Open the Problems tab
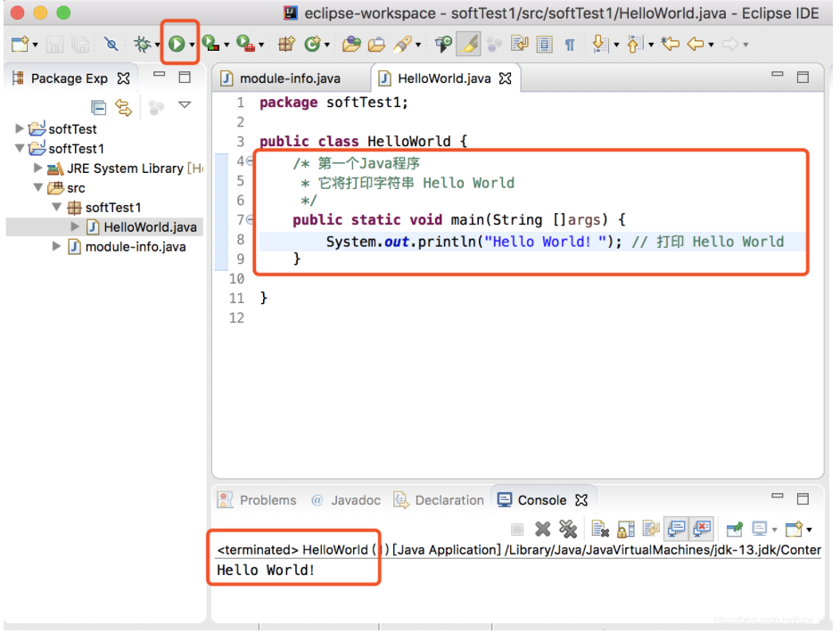Image resolution: width=840 pixels, height=633 pixels. click(267, 500)
